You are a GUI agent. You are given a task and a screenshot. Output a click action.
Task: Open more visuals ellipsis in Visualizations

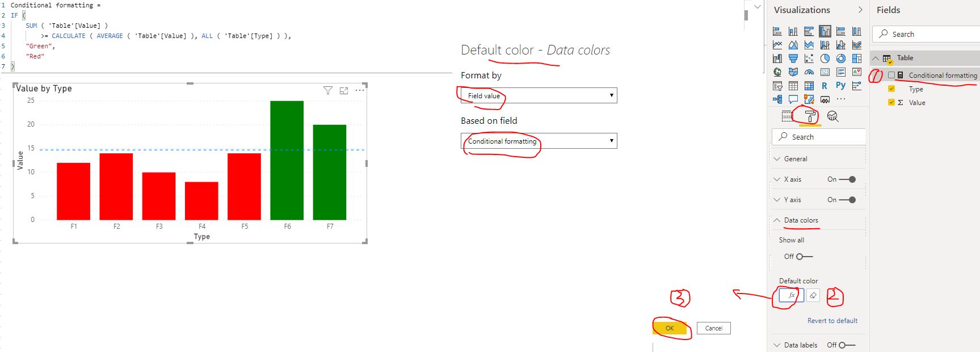tap(841, 99)
